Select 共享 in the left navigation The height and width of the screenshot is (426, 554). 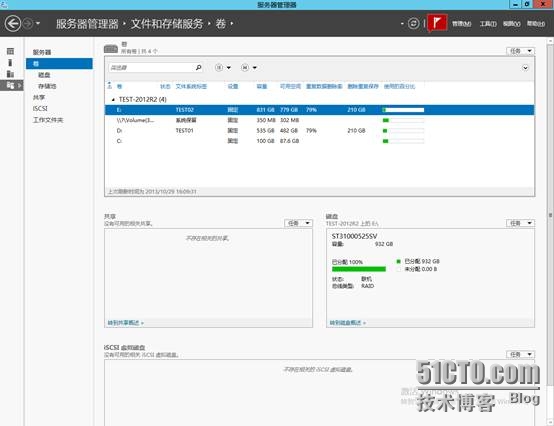(39, 97)
